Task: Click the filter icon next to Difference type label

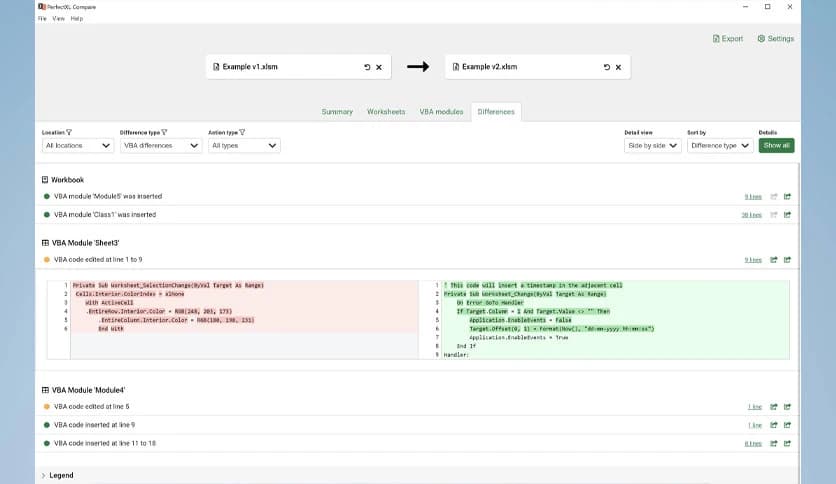Action: [x=164, y=132]
